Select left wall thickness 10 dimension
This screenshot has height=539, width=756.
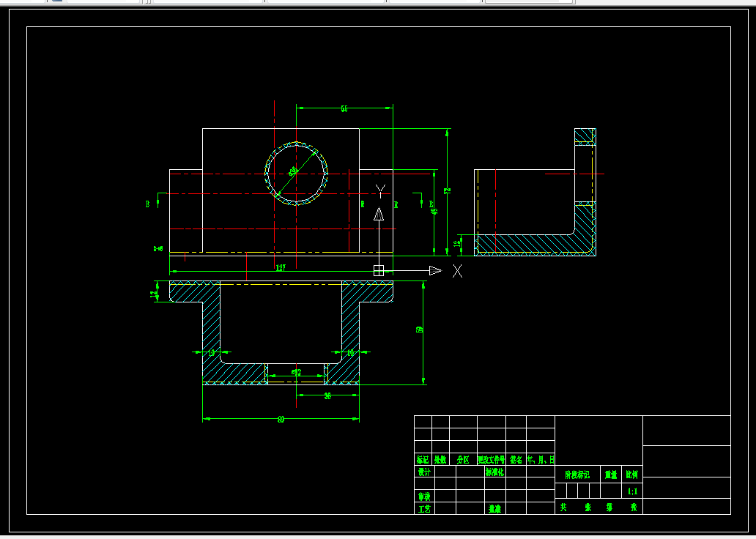pyautogui.click(x=211, y=353)
